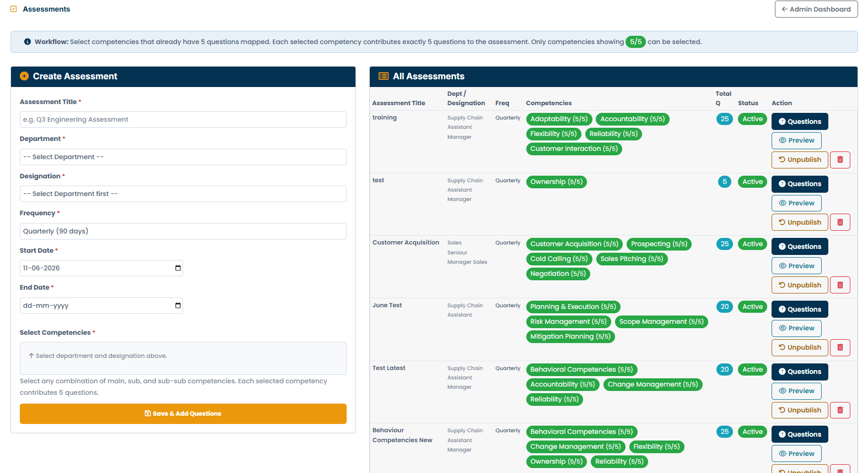868x473 pixels.
Task: Click trash icon for Test Latest row
Action: pos(840,410)
